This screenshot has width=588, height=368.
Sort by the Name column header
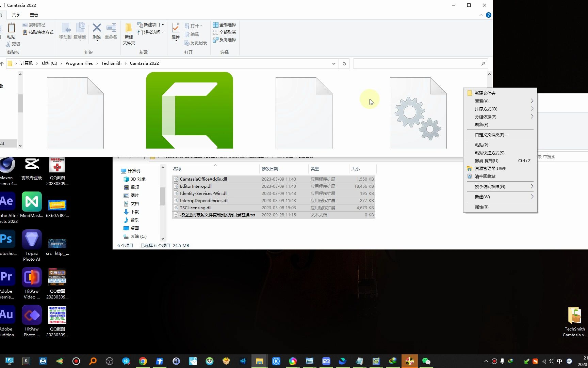coord(215,169)
